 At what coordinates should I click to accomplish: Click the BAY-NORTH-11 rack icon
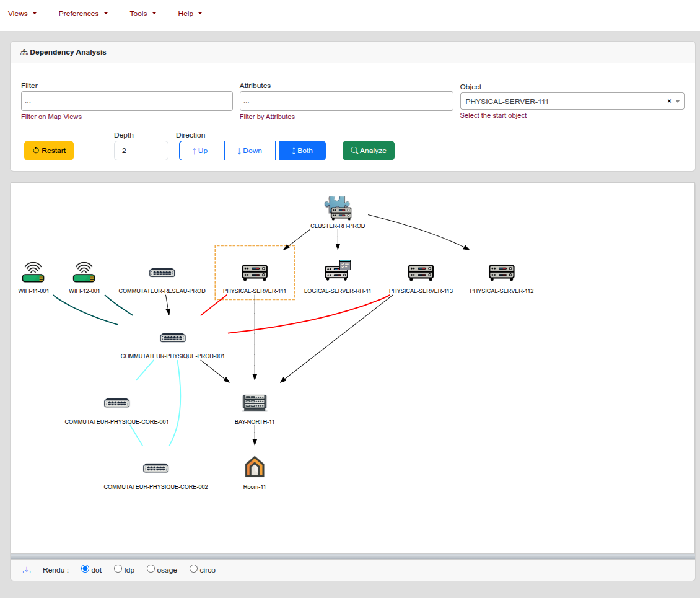coord(254,403)
